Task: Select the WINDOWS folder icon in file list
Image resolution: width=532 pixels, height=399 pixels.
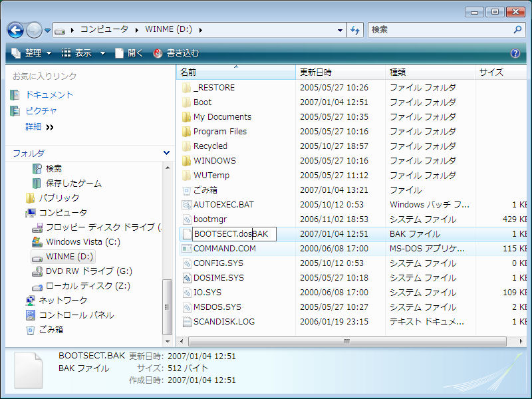Action: tap(187, 161)
